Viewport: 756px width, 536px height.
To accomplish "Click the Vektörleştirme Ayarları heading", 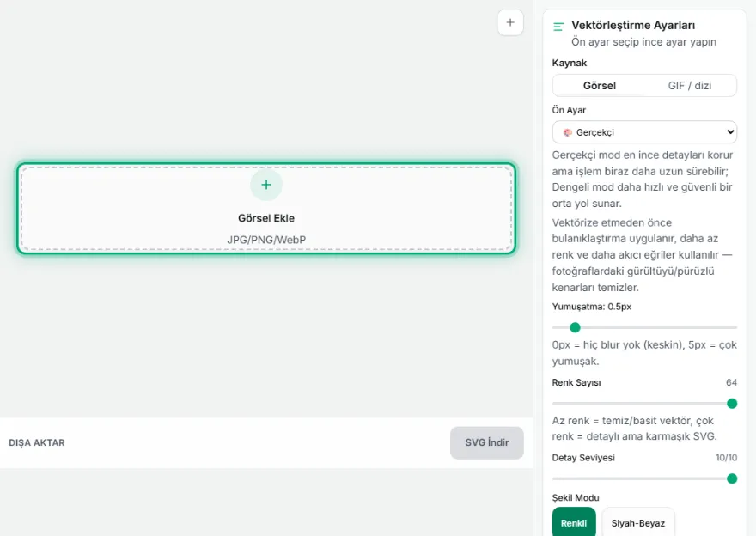I will point(633,25).
